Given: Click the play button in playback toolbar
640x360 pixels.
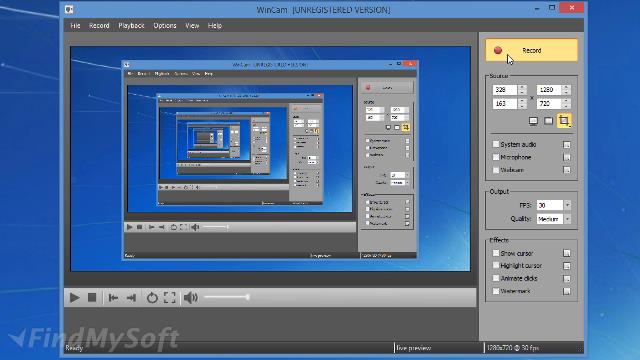Looking at the screenshot, I should (x=74, y=298).
